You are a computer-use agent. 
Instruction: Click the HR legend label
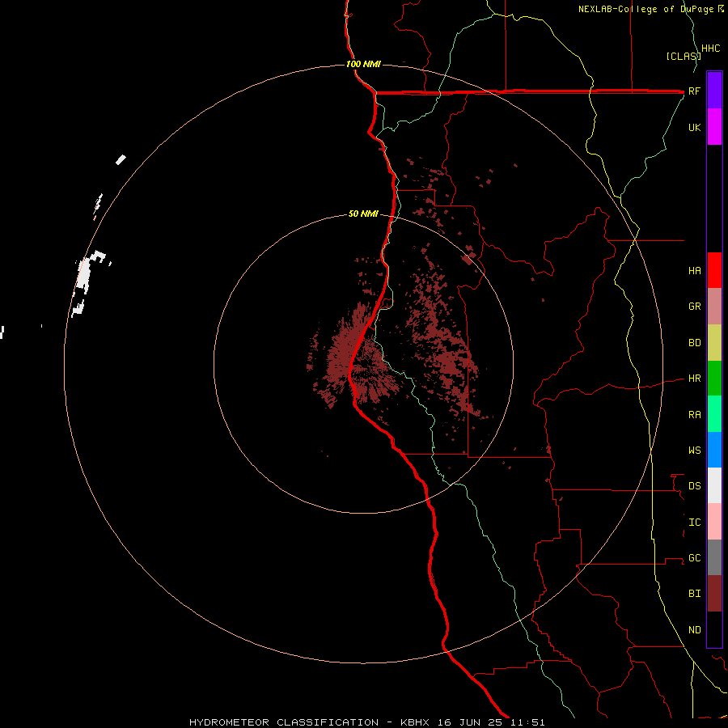pos(695,379)
